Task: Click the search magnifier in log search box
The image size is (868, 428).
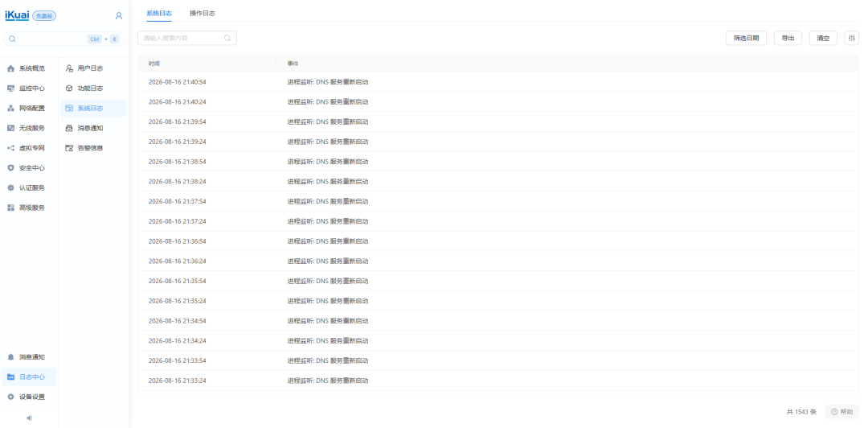Action: [x=227, y=39]
